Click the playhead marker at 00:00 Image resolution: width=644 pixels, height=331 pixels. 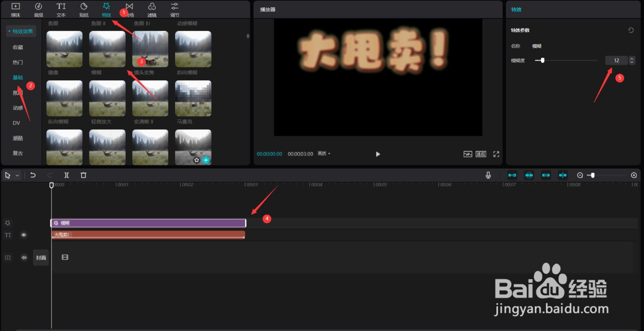(x=52, y=185)
